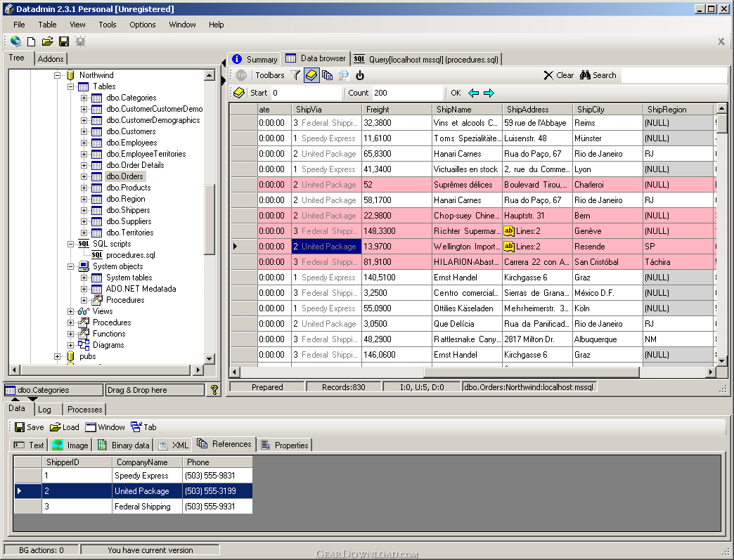Switch to the Binary data tab
Screen dimensions: 734x560
pyautogui.click(x=124, y=445)
